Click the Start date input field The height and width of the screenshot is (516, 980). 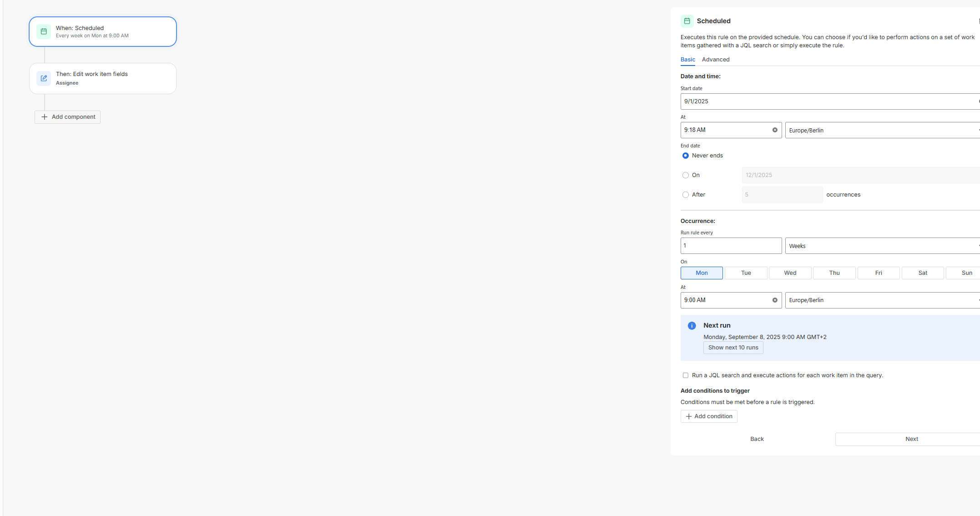828,101
